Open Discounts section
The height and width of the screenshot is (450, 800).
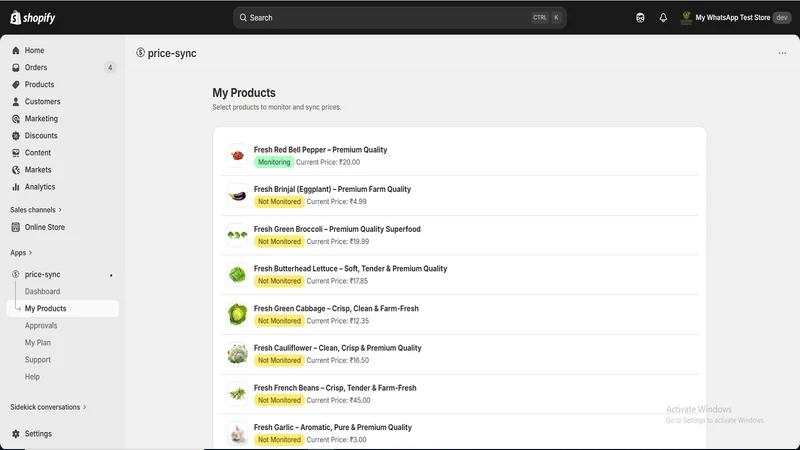click(41, 136)
